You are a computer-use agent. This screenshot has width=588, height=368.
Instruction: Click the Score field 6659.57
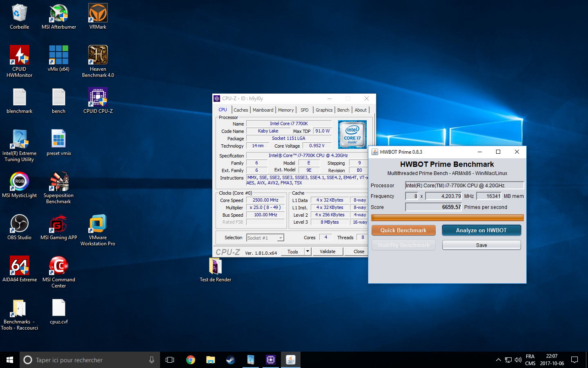click(x=433, y=207)
